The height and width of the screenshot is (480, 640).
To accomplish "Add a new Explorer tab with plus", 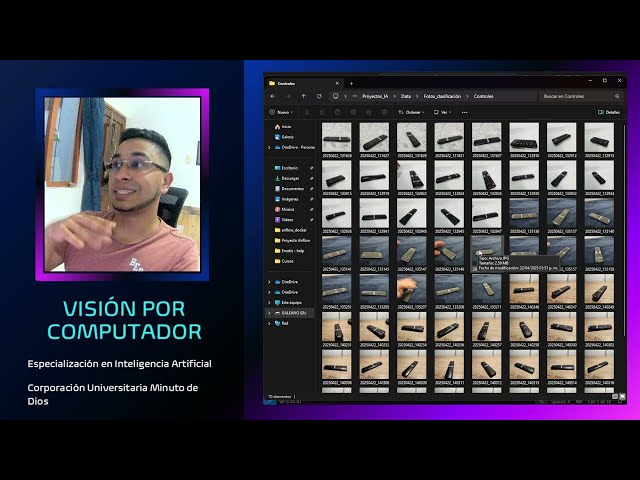I will pos(351,84).
